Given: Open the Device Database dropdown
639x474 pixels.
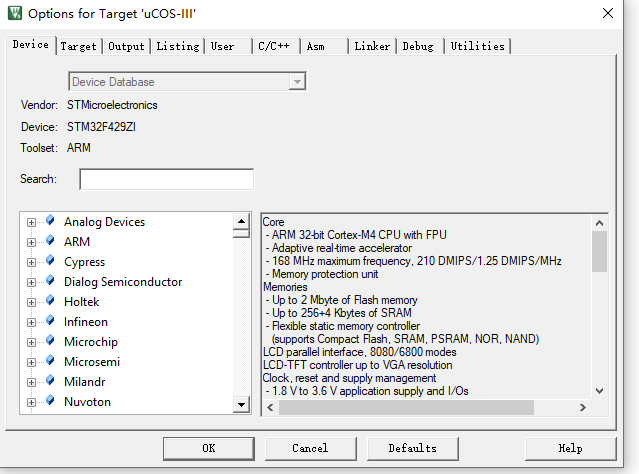Looking at the screenshot, I should coord(297,82).
